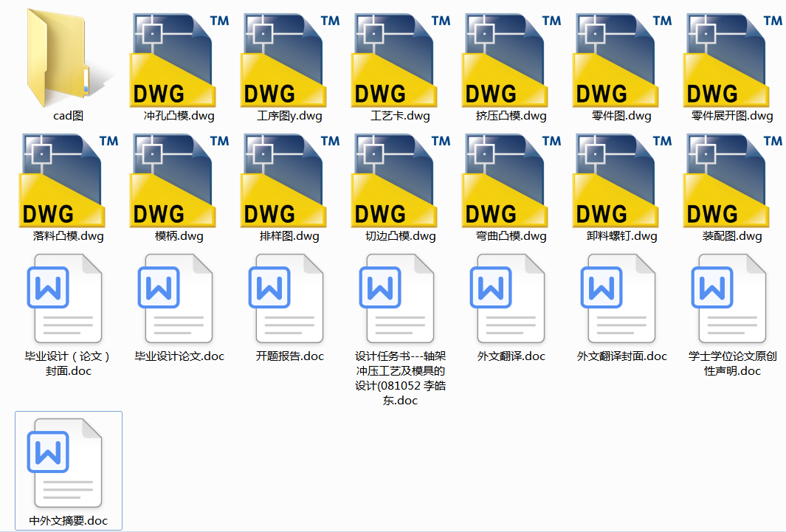
Task: Click the label 学士学位论文原创性声明.doc
Action: point(732,364)
